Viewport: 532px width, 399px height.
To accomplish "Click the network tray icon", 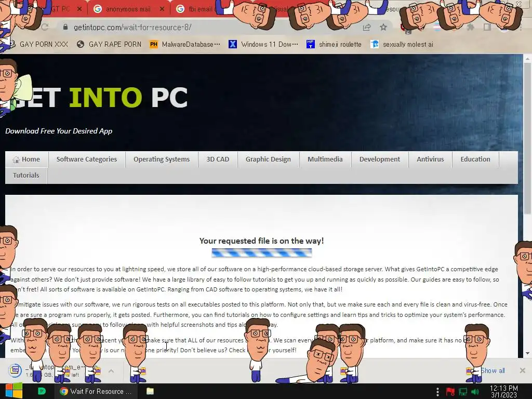I will pos(463,392).
